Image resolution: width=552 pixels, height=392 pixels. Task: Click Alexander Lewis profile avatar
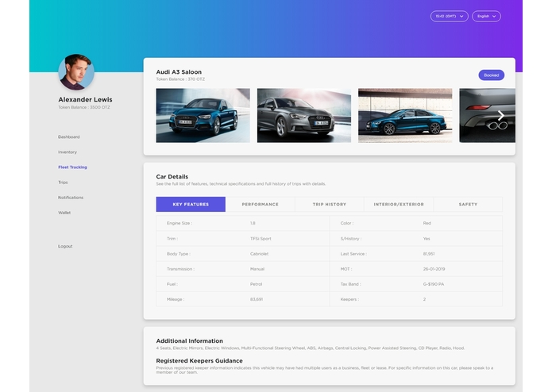(x=76, y=72)
